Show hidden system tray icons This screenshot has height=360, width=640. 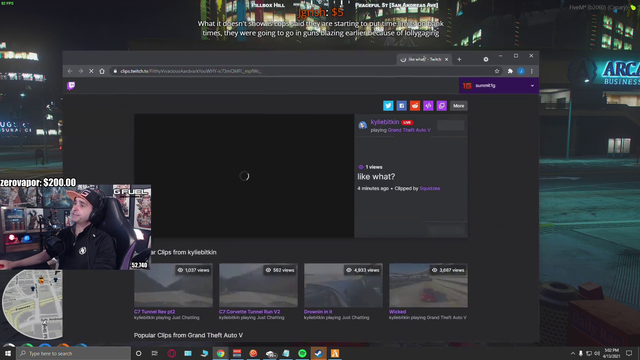(572, 353)
